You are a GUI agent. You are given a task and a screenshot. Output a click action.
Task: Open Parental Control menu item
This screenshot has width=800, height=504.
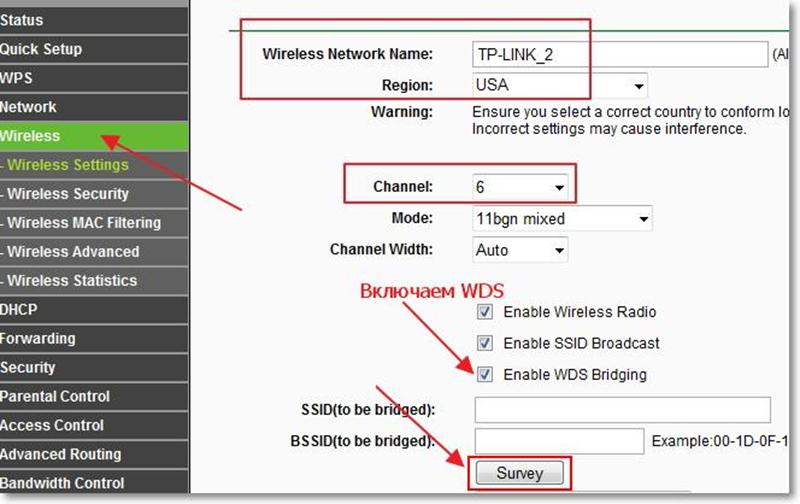click(56, 396)
